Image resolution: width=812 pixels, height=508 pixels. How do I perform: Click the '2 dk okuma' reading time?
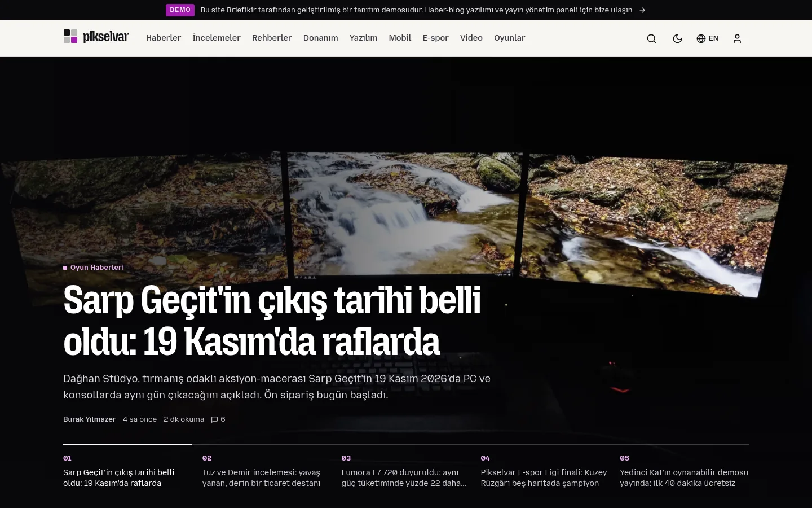pyautogui.click(x=184, y=419)
